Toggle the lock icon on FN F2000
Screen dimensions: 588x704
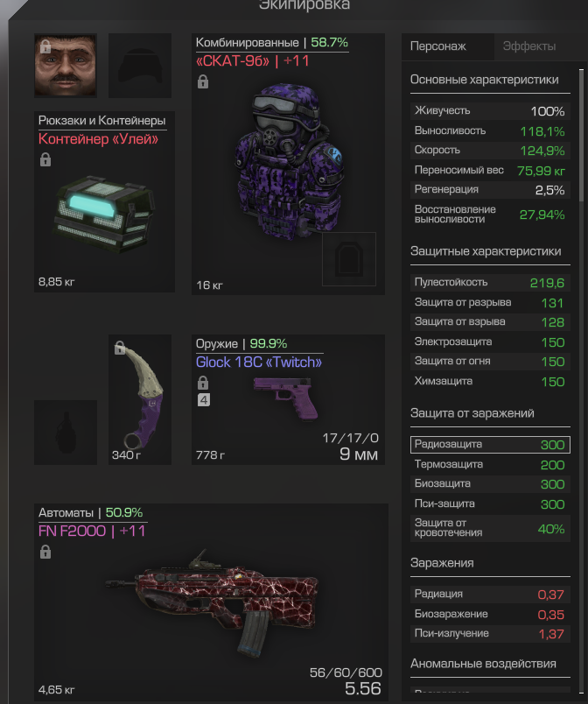(x=45, y=552)
